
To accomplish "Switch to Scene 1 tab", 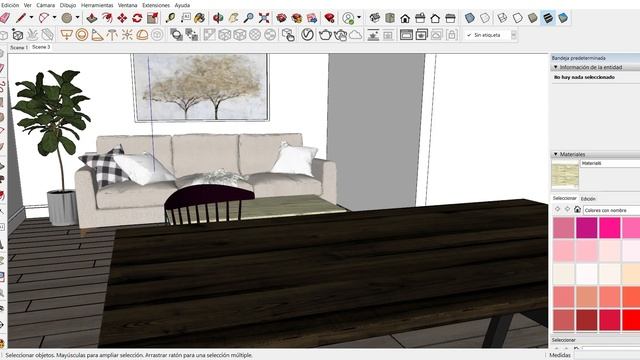I will 19,47.
